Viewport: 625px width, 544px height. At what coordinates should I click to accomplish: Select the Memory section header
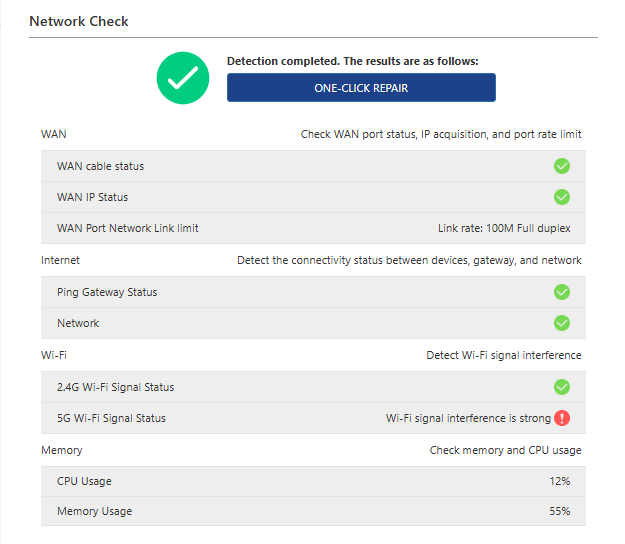(x=62, y=450)
